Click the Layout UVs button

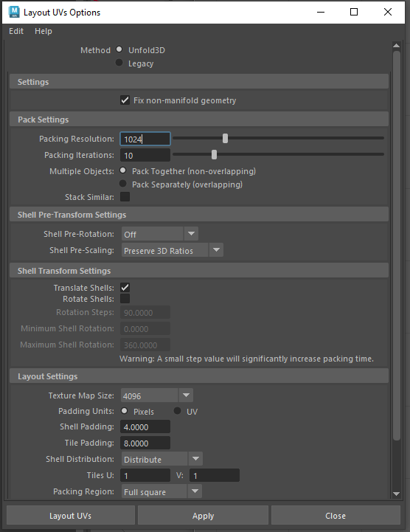pos(71,515)
